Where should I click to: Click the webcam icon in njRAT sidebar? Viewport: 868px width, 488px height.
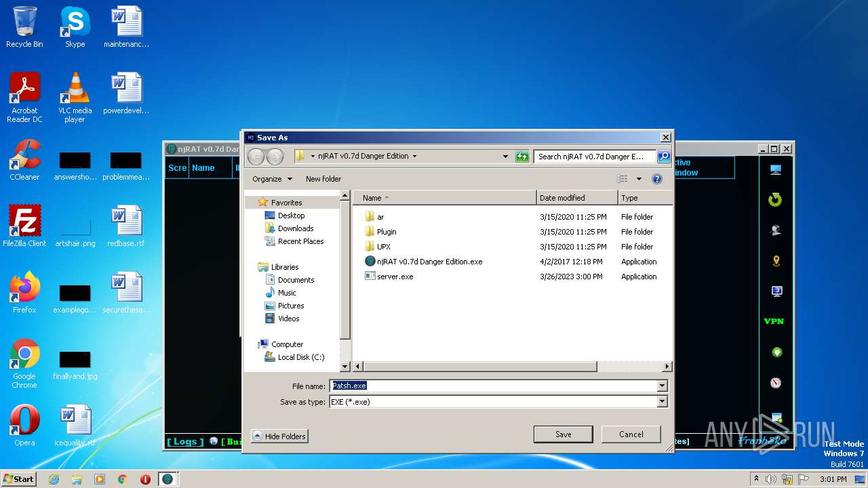776,230
